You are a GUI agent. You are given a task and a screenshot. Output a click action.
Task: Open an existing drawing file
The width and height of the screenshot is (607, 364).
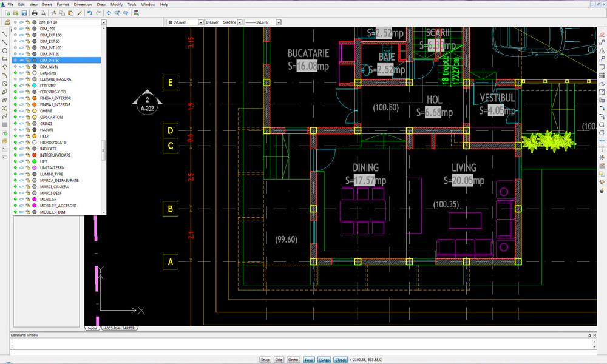click(x=16, y=13)
